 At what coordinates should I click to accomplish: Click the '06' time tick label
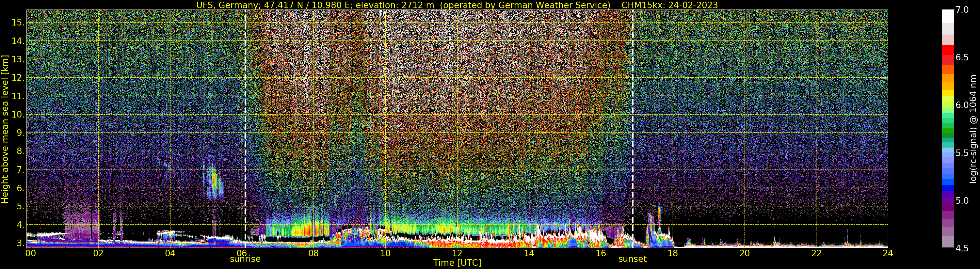(242, 253)
